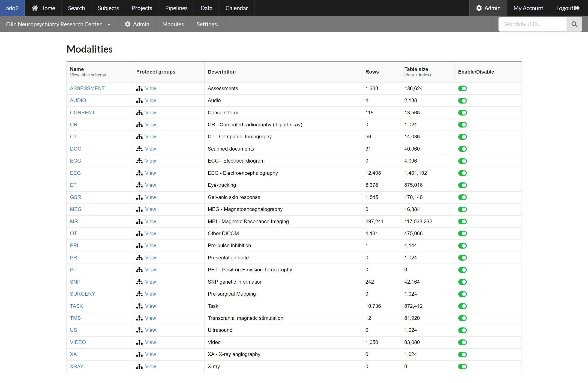The width and height of the screenshot is (588, 383).
Task: Open the SURGERY table schema link
Action: coord(82,294)
